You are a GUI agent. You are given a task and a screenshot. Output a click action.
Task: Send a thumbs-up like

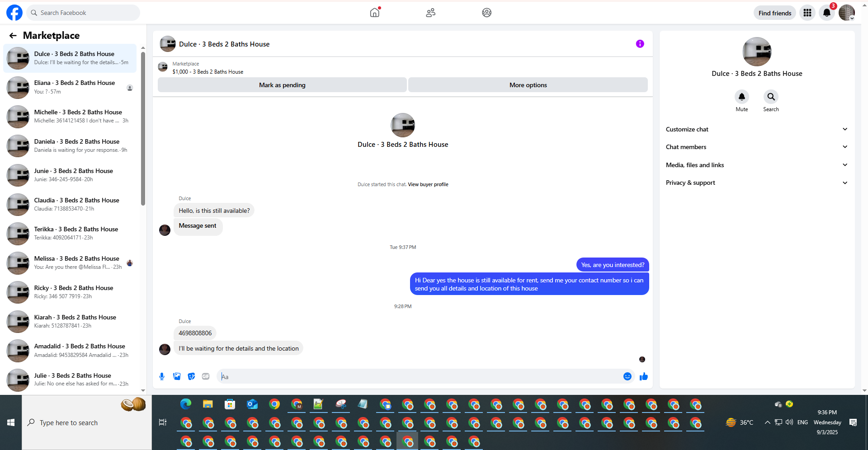(x=644, y=376)
